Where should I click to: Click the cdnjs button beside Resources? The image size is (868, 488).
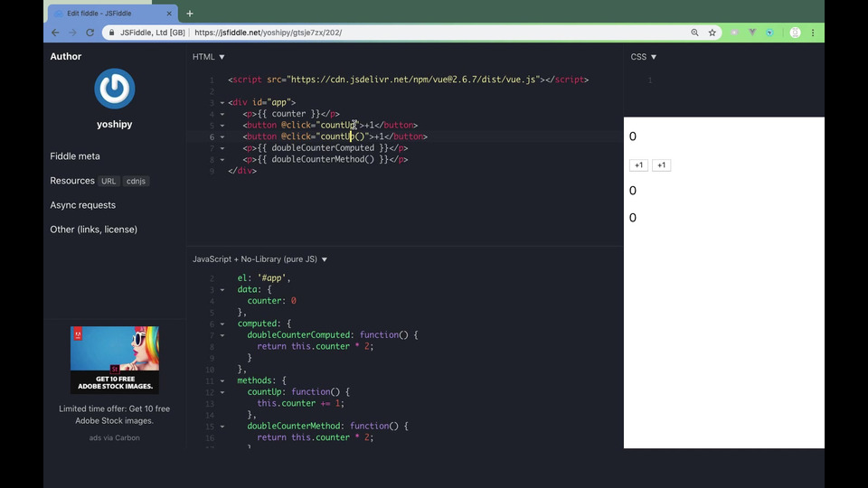pos(136,182)
